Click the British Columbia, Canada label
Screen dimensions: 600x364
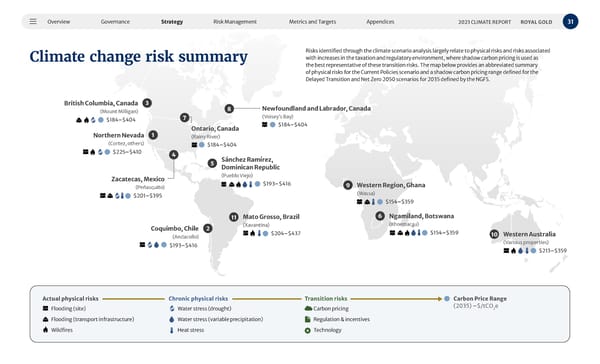pyautogui.click(x=101, y=103)
